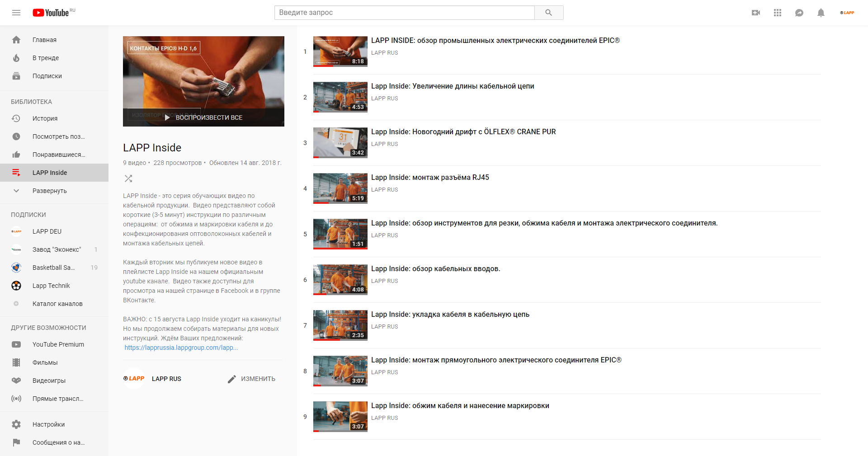
Task: Click the report flag icon
Action: [x=16, y=442]
